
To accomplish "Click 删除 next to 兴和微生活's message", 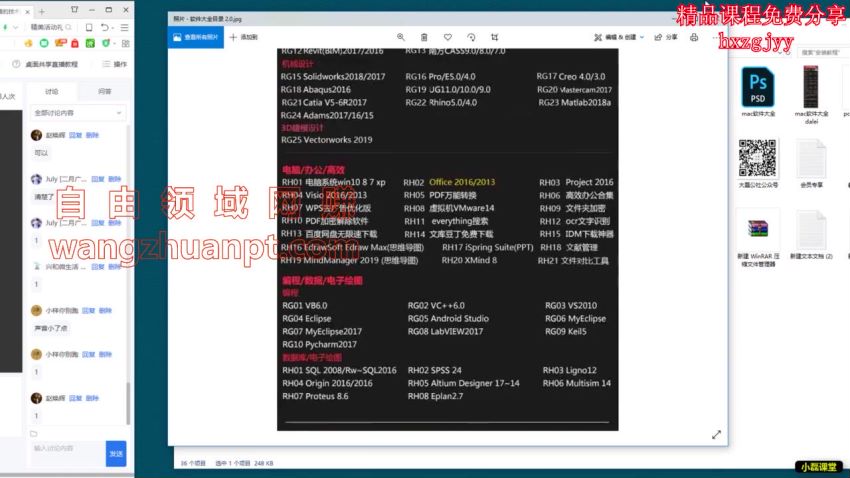I will coord(114,267).
